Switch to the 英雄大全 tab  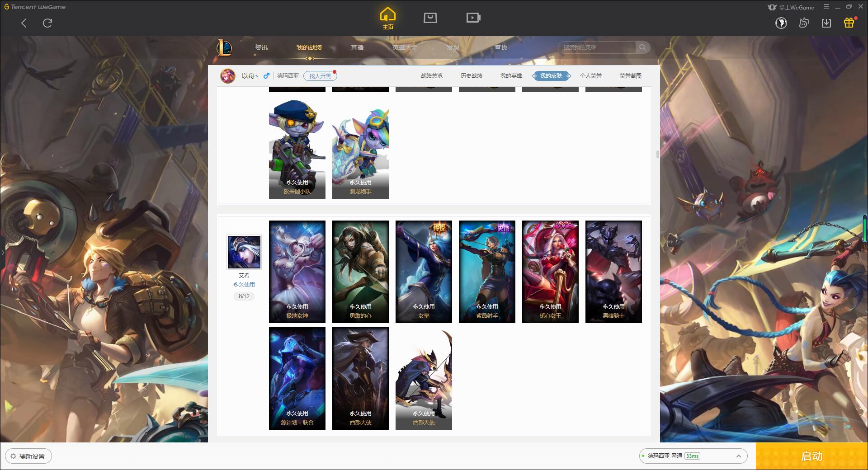click(405, 47)
